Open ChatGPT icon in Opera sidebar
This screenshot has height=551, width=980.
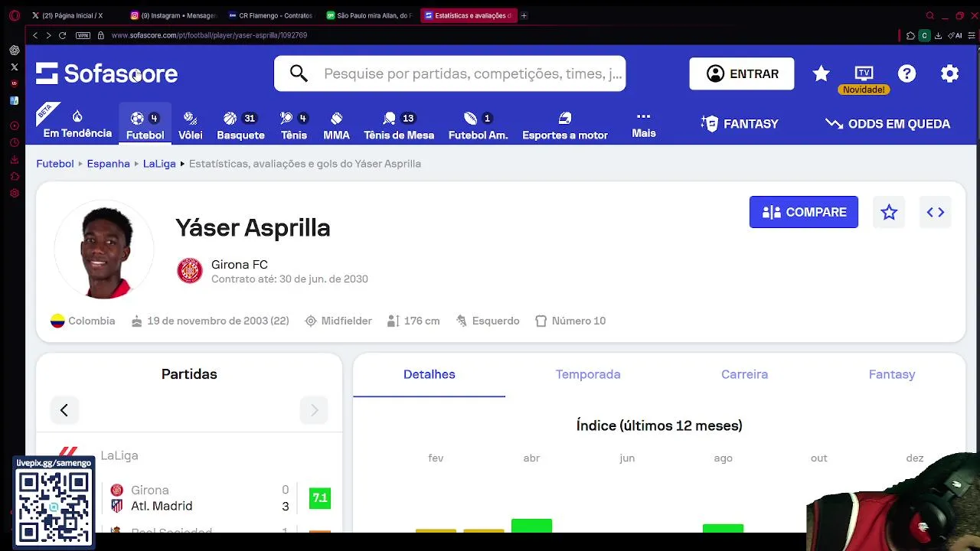[x=15, y=51]
